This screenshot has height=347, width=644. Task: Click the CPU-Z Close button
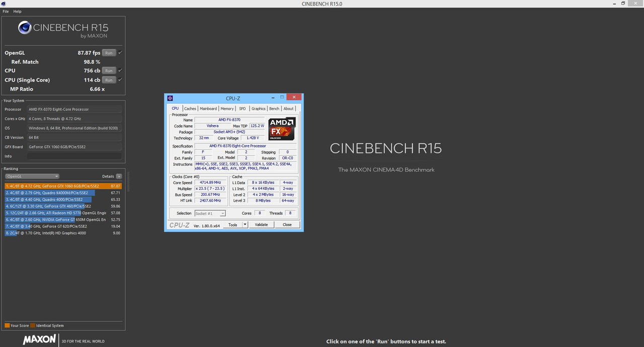(287, 225)
